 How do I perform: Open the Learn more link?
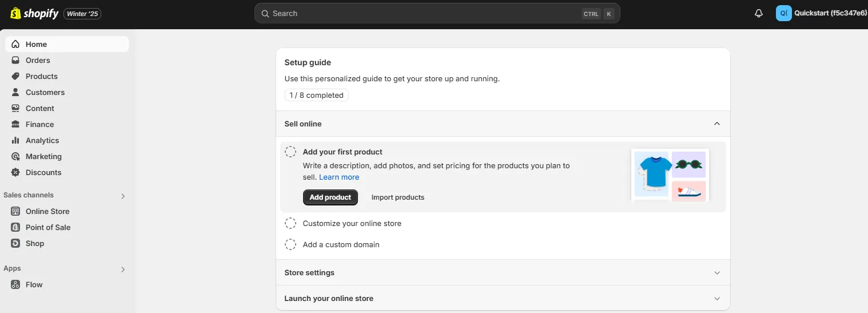pos(339,177)
